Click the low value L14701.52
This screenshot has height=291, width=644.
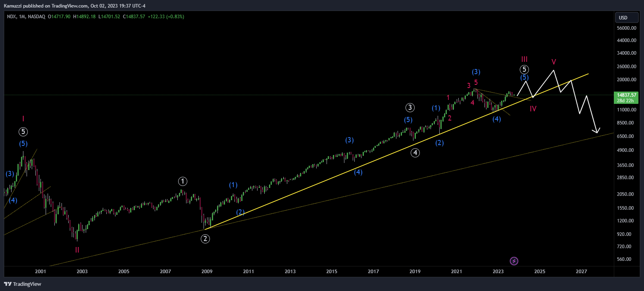click(x=109, y=17)
